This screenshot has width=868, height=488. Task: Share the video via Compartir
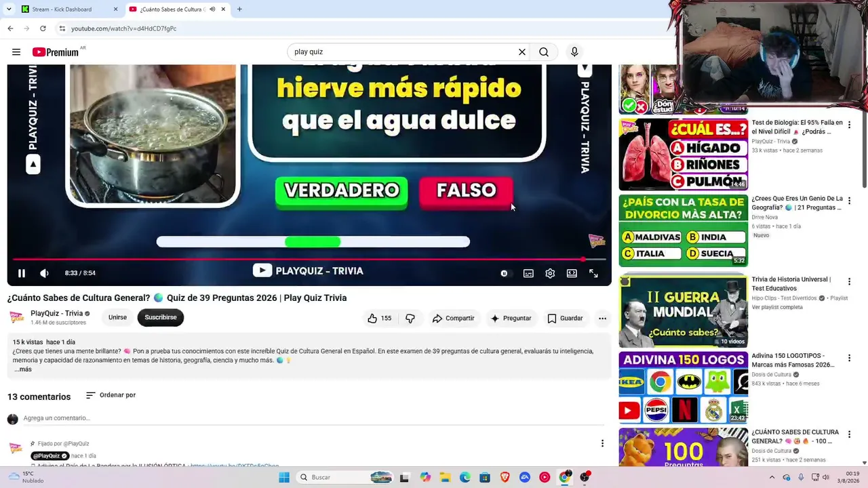point(453,318)
